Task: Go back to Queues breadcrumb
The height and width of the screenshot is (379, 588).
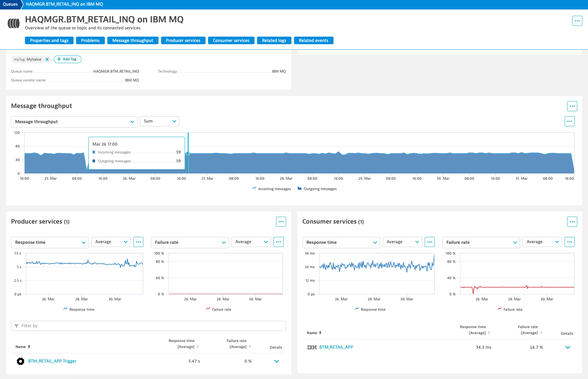Action: coord(10,4)
